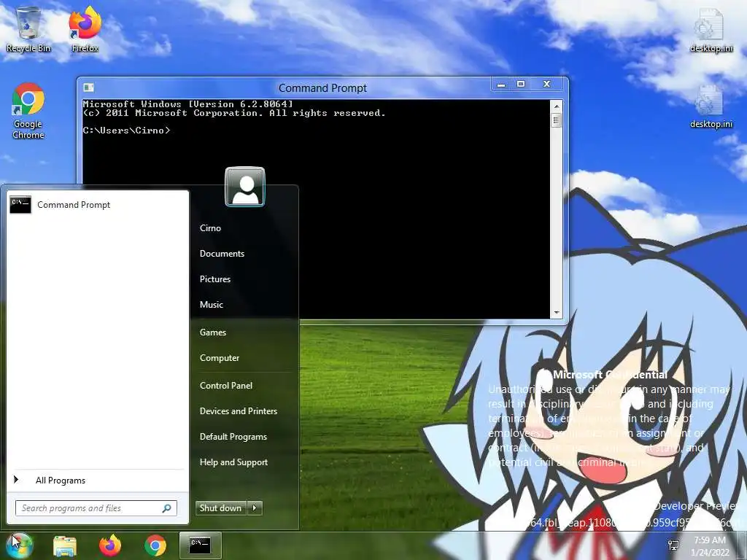Expand All Programs in the Start menu
Viewport: 747px width, 560px height.
click(x=98, y=481)
